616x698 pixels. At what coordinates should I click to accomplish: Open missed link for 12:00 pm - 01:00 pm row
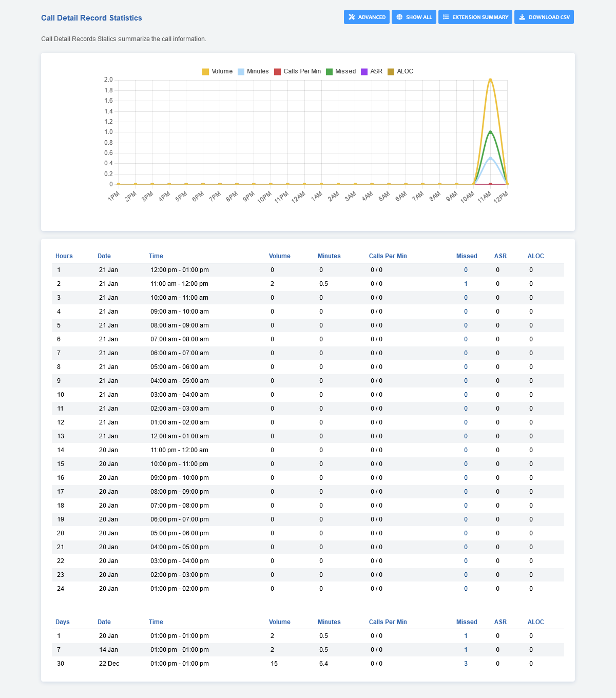(x=466, y=270)
